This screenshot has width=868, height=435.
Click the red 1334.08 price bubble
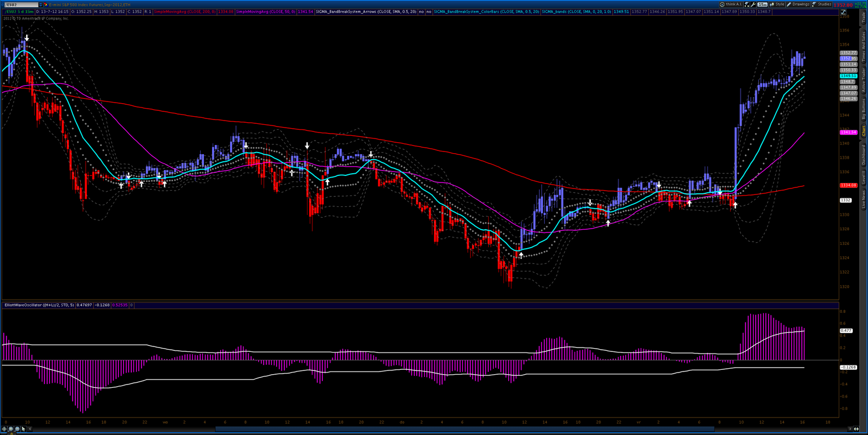[x=848, y=185]
